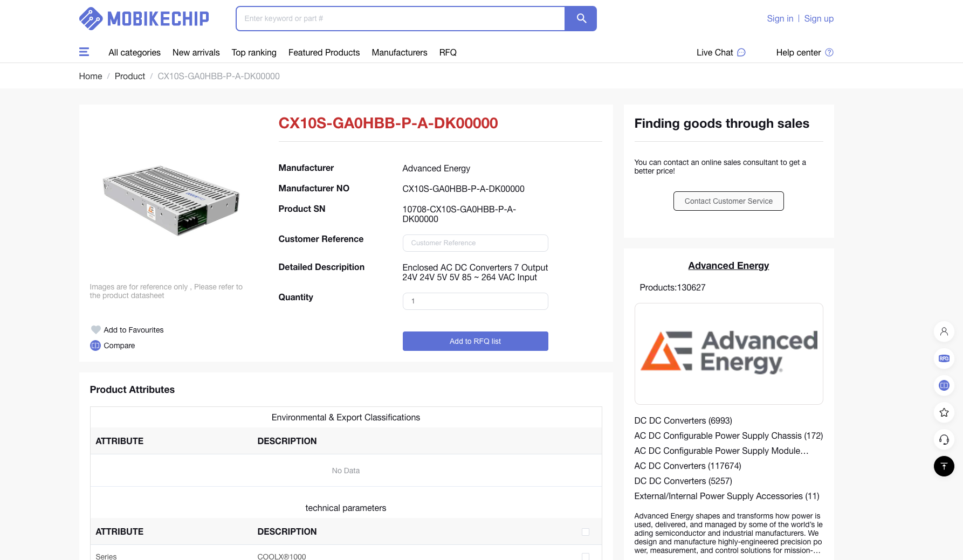Open Featured Products page
The image size is (963, 560).
click(324, 52)
